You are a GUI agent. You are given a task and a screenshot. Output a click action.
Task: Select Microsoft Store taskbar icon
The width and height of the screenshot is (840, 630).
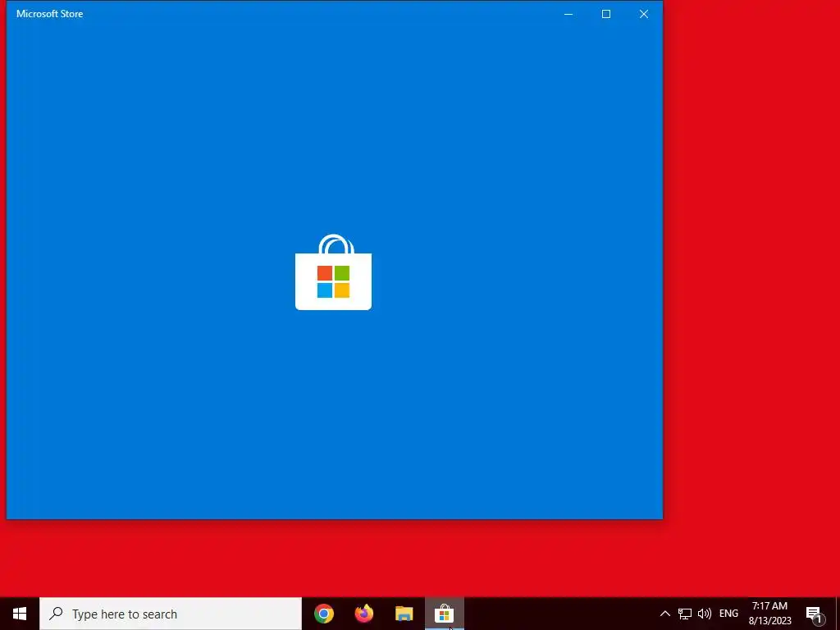click(444, 614)
